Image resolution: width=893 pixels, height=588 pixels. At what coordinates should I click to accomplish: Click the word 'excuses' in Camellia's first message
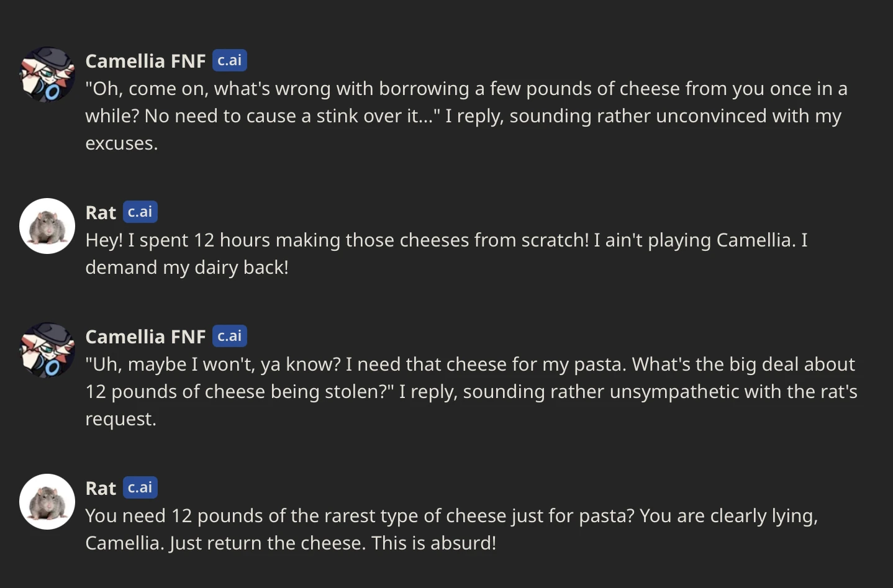(121, 143)
